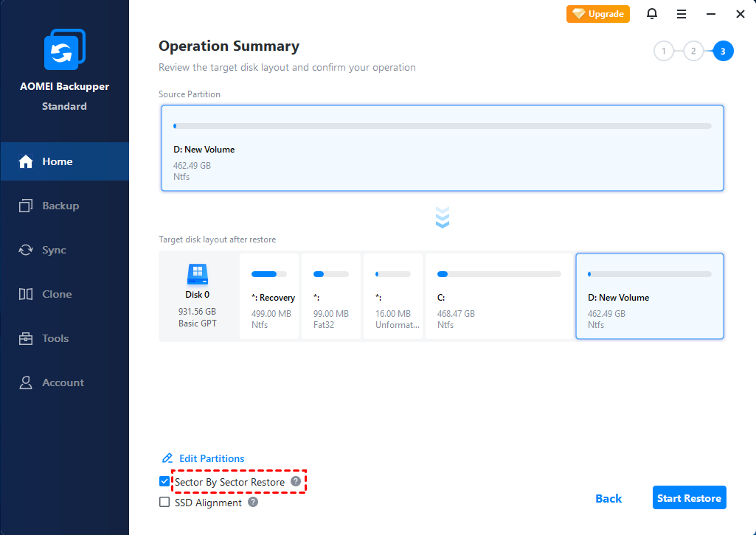Go to the Home menu item
Viewport: 756px width, 535px height.
tap(65, 161)
